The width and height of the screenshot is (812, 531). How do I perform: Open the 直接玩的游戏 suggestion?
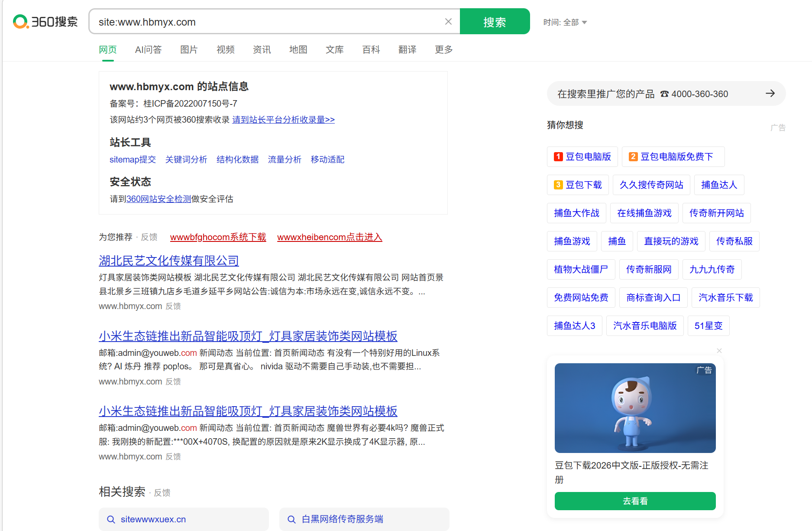click(671, 241)
